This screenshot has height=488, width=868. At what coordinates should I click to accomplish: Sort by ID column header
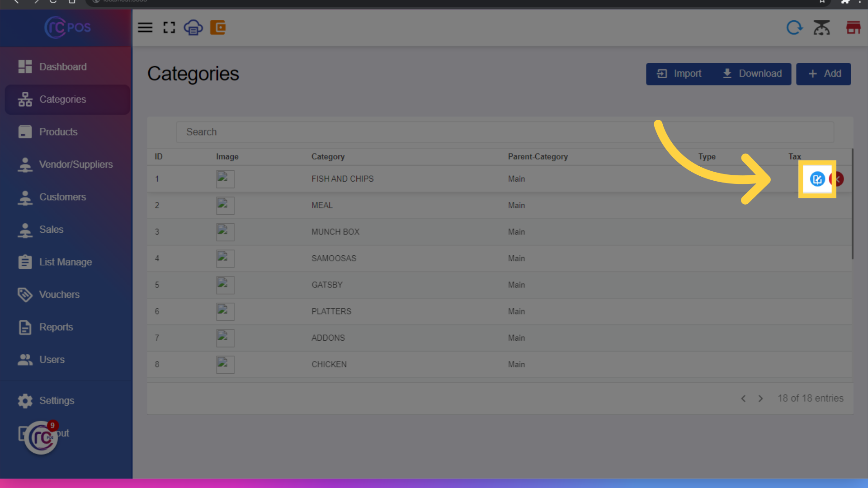[x=159, y=157]
